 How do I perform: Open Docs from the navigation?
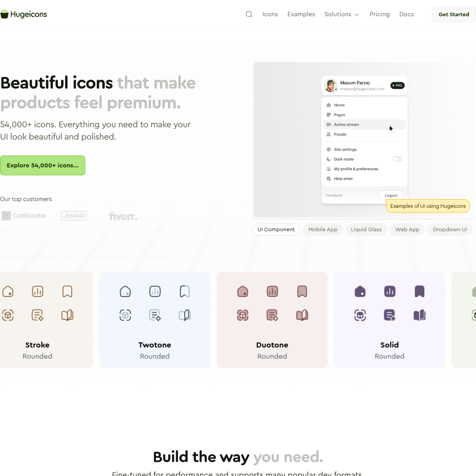pos(407,14)
